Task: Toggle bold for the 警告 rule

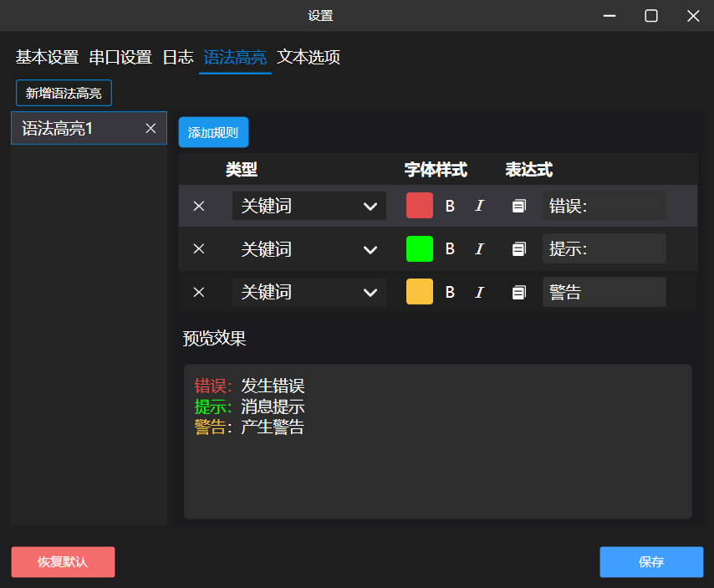Action: (x=450, y=292)
